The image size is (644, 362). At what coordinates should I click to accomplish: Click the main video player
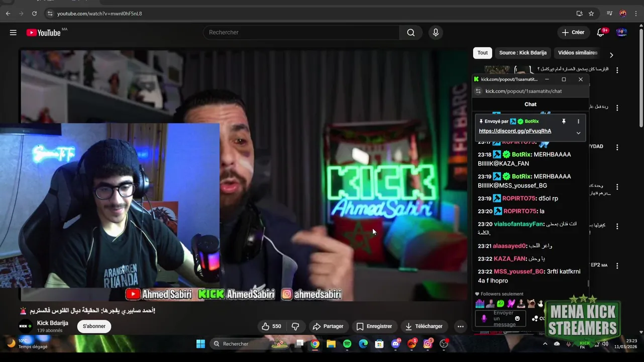point(244,175)
